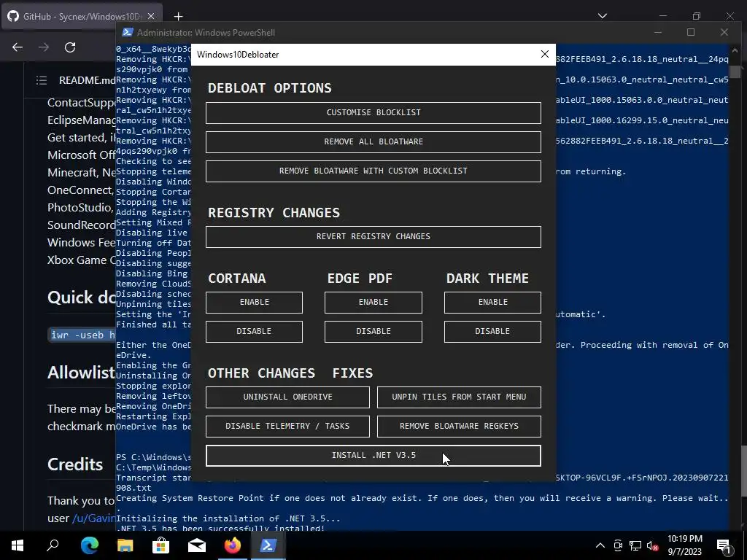This screenshot has width=747, height=560.
Task: Open the Windows Start menu
Action: pyautogui.click(x=18, y=545)
